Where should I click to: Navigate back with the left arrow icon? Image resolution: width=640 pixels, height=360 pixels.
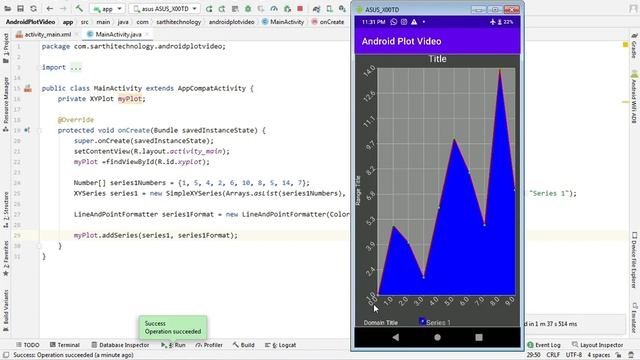(49, 8)
